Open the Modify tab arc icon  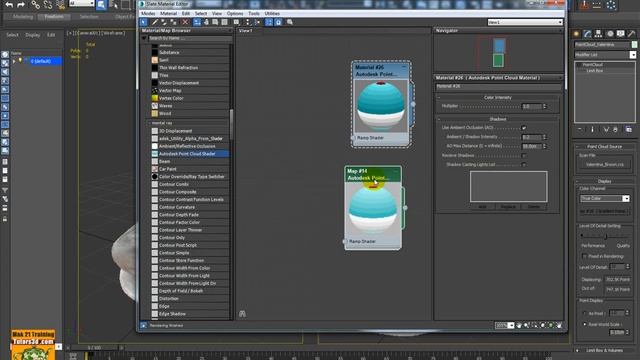coord(587,34)
